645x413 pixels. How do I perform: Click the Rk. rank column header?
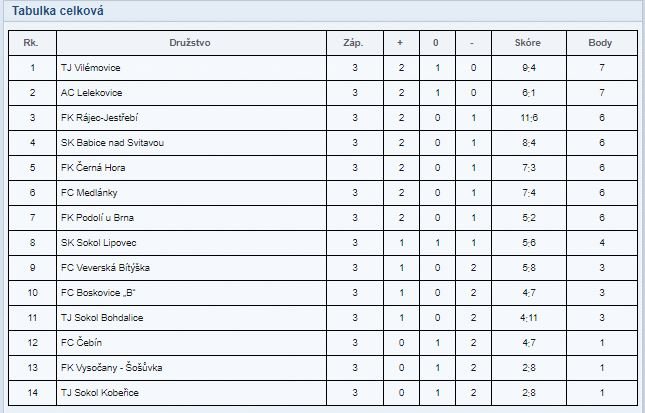tap(31, 43)
